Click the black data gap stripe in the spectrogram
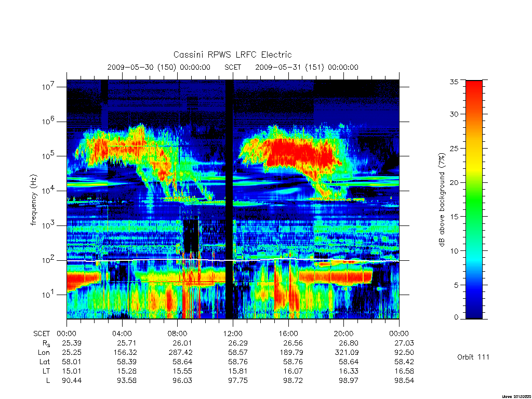The height and width of the screenshot is (399, 532). coord(229,199)
